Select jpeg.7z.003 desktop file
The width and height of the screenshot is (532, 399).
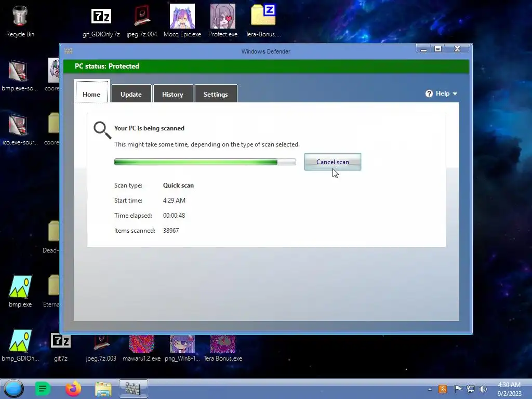(x=101, y=348)
